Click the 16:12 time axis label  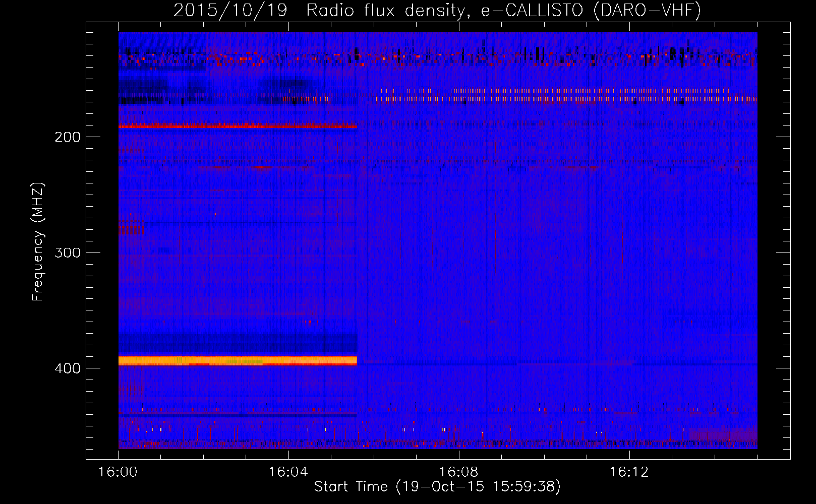tap(629, 472)
